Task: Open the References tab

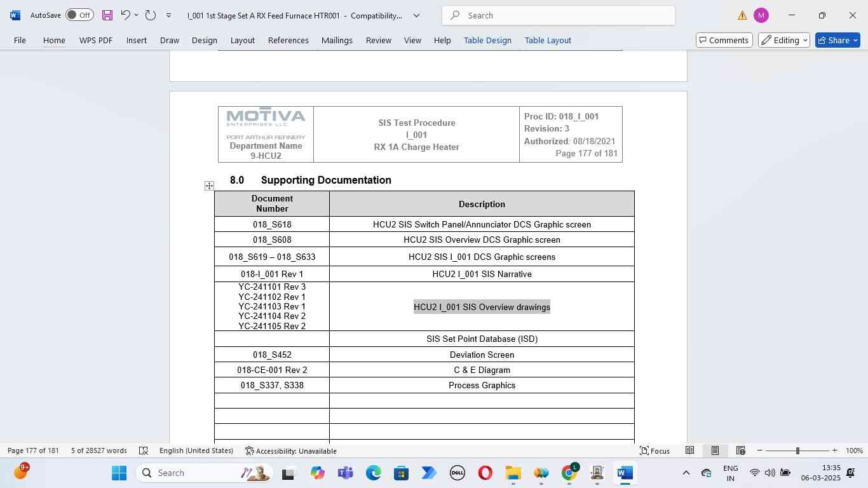Action: tap(288, 40)
